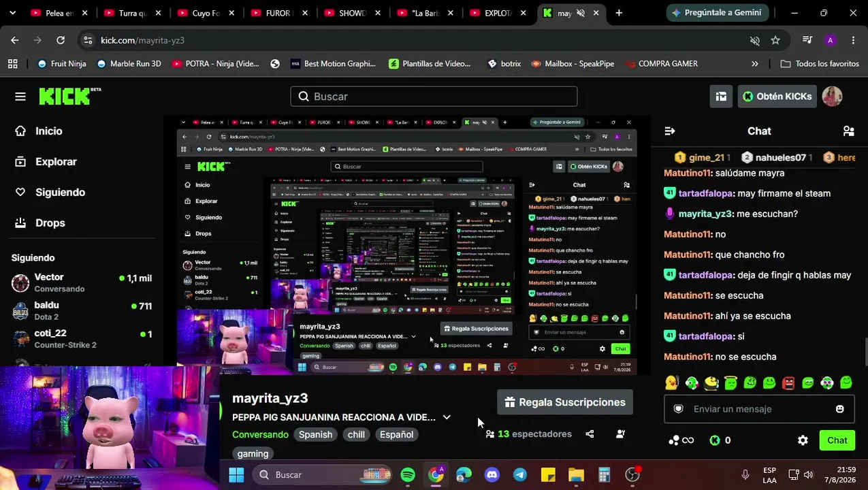This screenshot has width=868, height=490.
Task: Focus the Enviar un mensaje chat input
Action: tap(758, 409)
